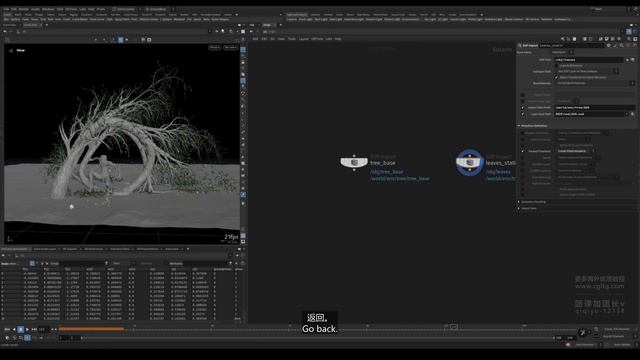
Task: Click highlighted points button in geometry spreadsheet
Action: 32,263
